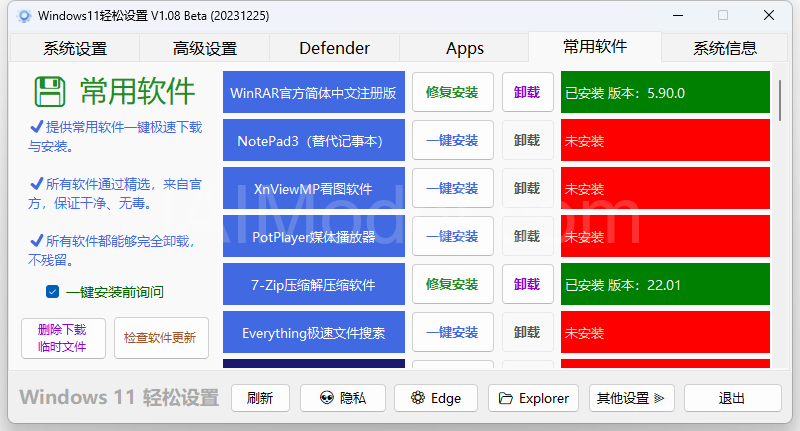The height and width of the screenshot is (431, 800).
Task: Click 修复安装 for 7-Zip
Action: point(453,284)
